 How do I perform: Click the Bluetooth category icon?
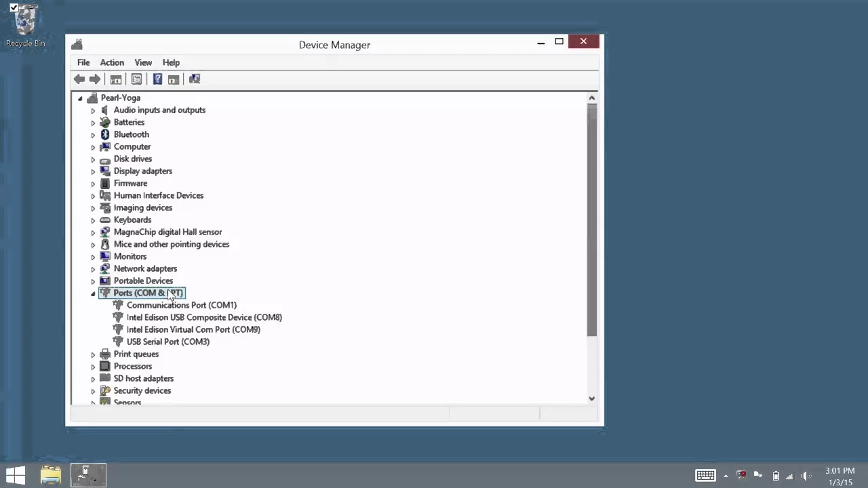click(x=105, y=134)
